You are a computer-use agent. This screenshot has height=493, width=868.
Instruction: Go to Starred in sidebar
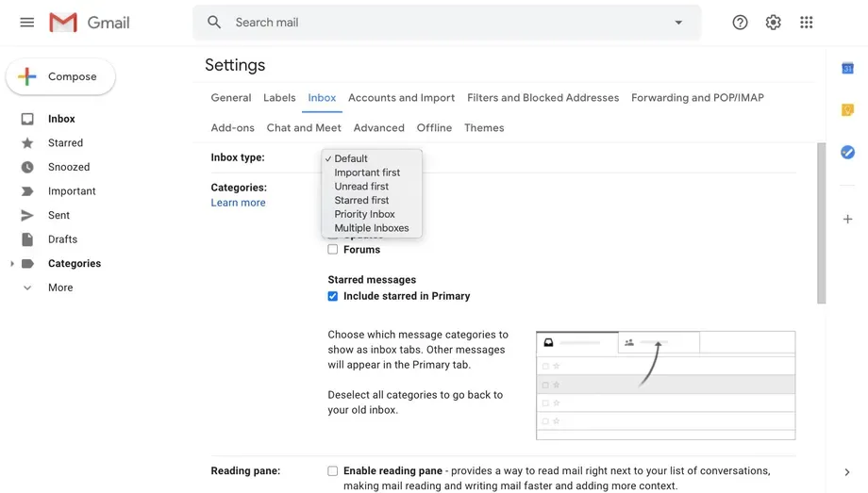tap(65, 142)
